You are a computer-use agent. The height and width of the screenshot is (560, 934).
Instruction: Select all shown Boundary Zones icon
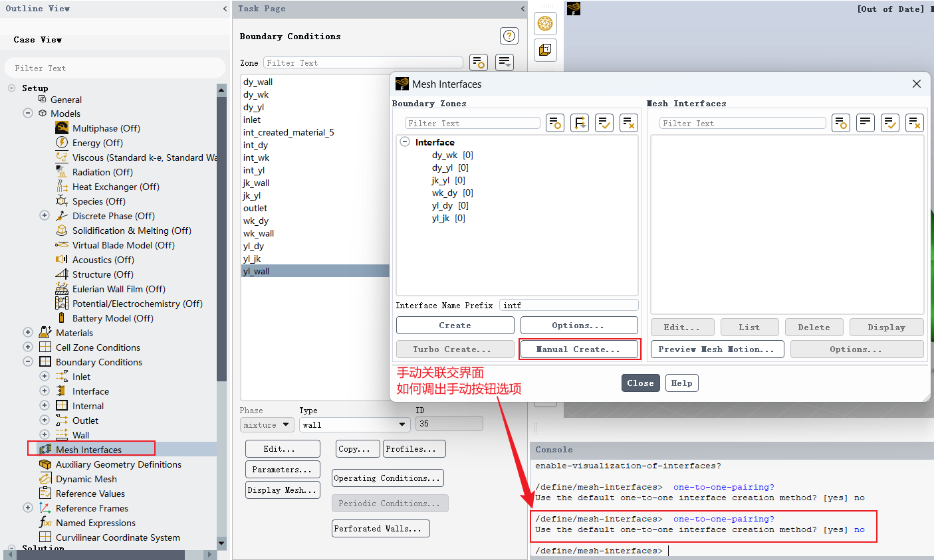[604, 123]
